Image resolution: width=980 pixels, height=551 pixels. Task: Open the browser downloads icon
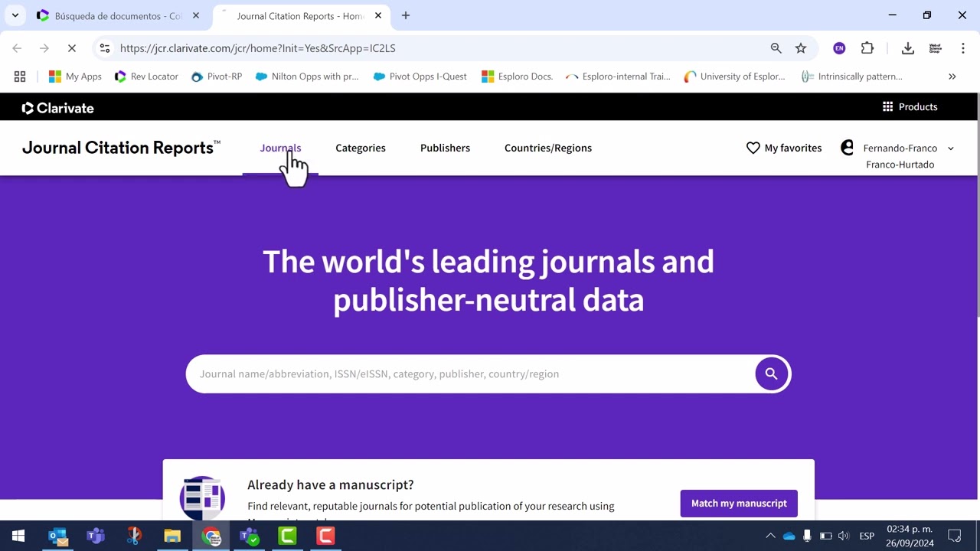pyautogui.click(x=907, y=48)
